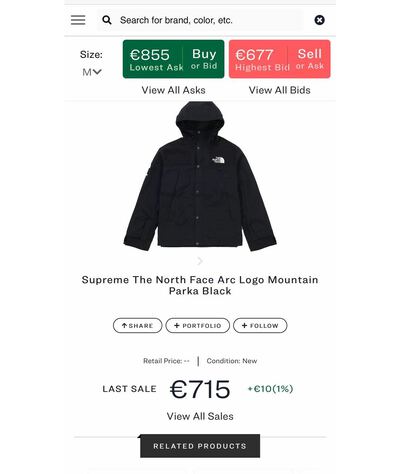This screenshot has height=474, width=400.
Task: Click the Size label selector
Action: [x=91, y=54]
